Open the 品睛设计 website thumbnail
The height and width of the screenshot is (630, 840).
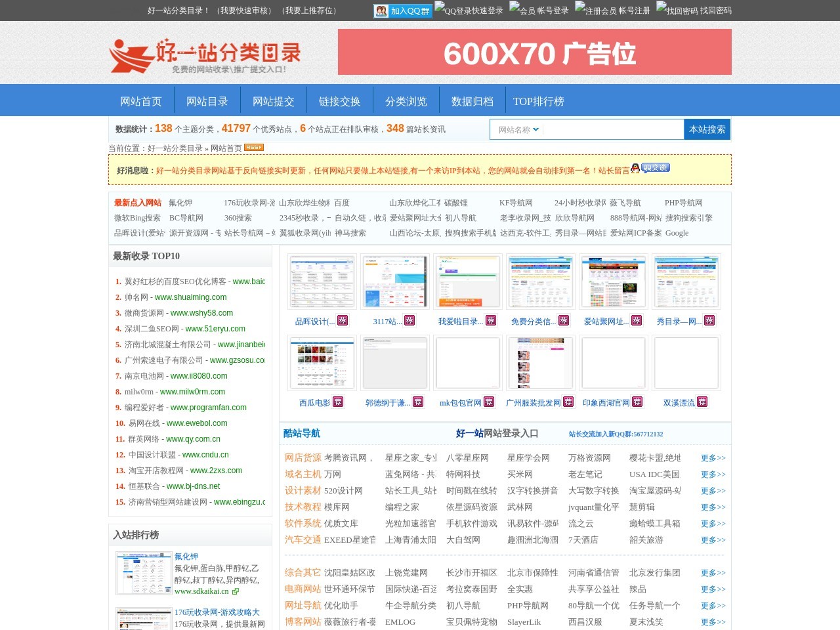coord(322,282)
